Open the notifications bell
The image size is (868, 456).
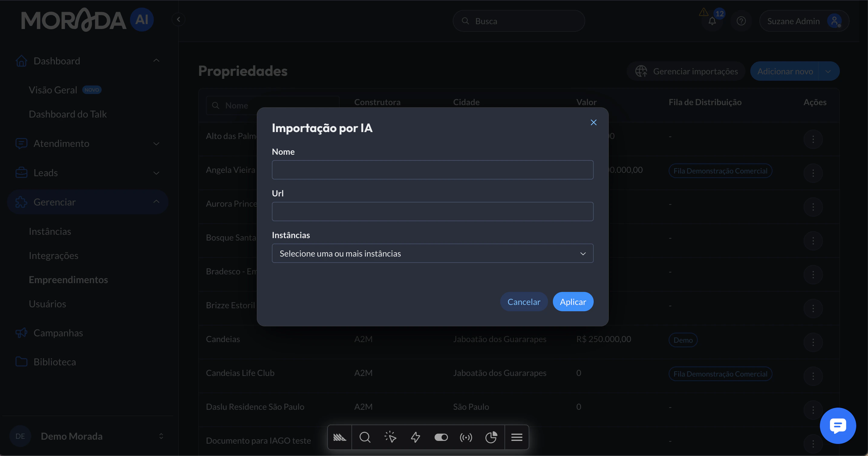(712, 21)
